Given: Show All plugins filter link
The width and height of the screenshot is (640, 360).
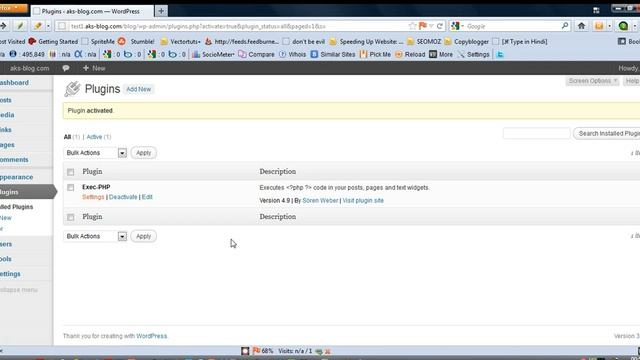Looking at the screenshot, I should point(67,137).
